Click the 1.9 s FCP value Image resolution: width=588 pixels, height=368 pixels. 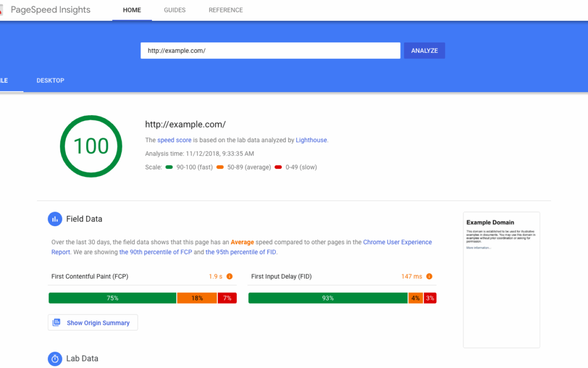[x=216, y=276]
